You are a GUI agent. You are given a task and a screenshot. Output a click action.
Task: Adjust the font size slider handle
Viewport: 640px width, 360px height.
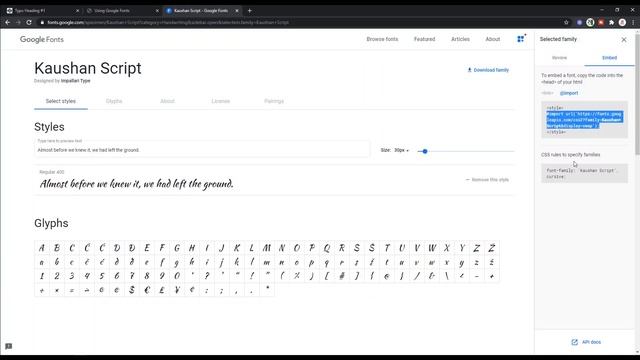click(x=425, y=151)
